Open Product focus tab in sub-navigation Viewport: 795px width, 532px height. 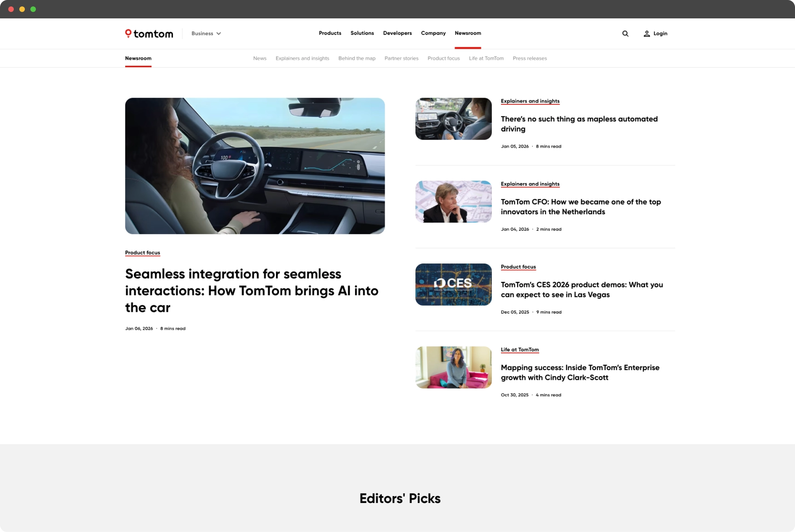pos(444,58)
